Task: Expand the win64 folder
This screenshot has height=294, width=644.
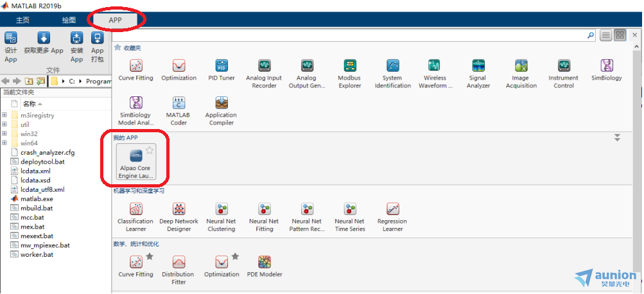Action: pos(4,143)
